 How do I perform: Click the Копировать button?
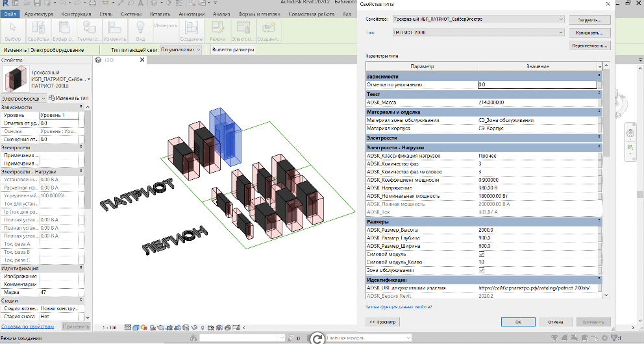pyautogui.click(x=589, y=32)
